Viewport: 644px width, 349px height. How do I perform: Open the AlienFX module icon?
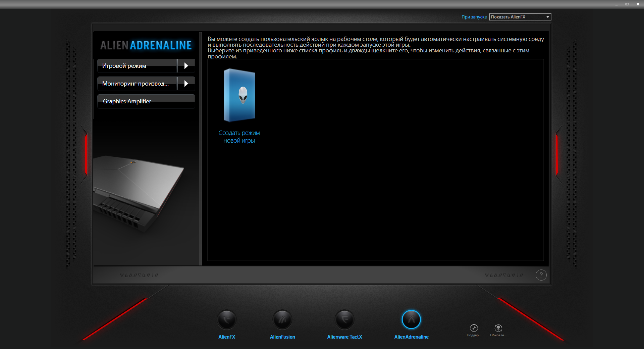click(x=227, y=319)
